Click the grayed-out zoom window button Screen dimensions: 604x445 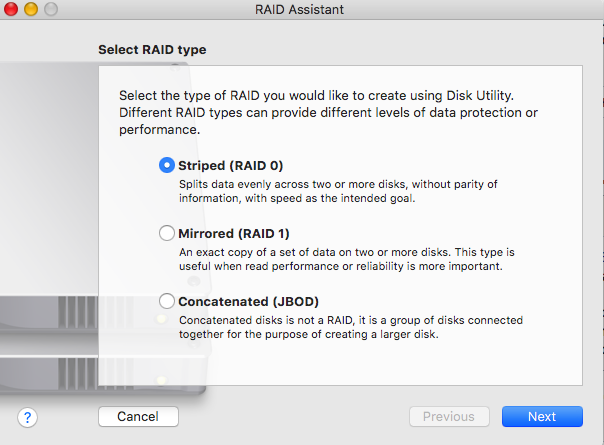click(50, 10)
